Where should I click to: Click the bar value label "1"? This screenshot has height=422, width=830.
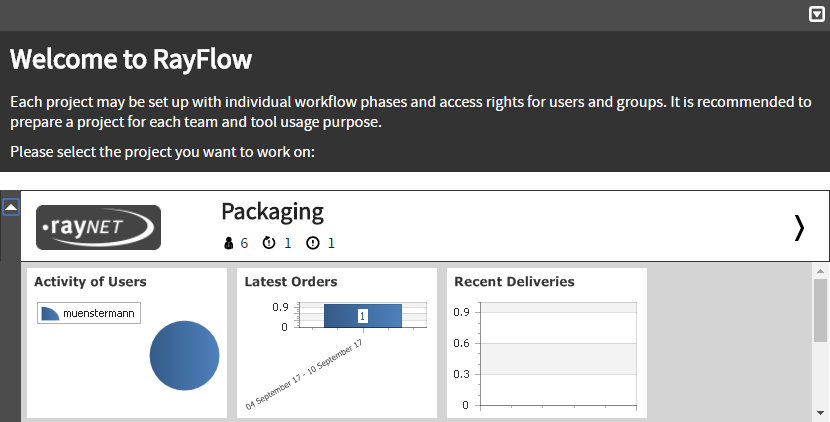click(362, 315)
